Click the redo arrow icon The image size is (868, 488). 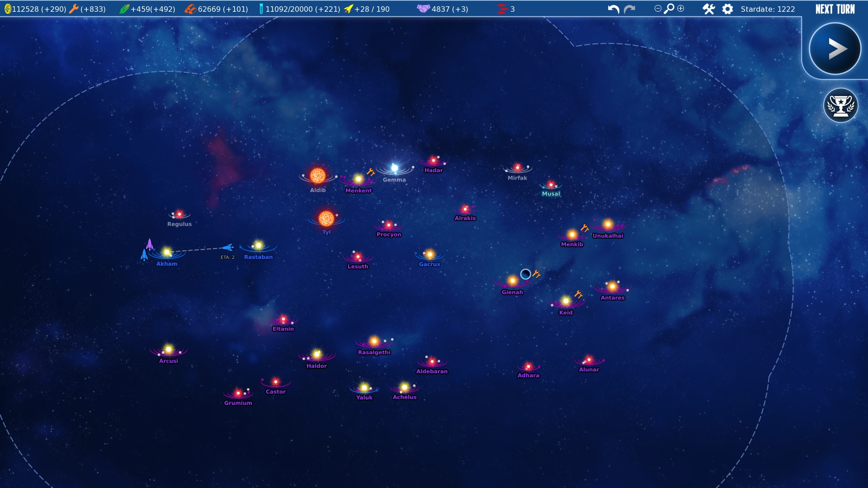coord(629,9)
